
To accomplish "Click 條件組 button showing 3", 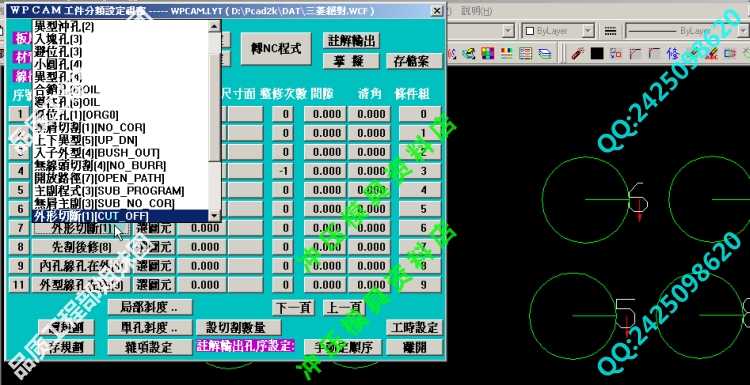I will click(x=420, y=171).
